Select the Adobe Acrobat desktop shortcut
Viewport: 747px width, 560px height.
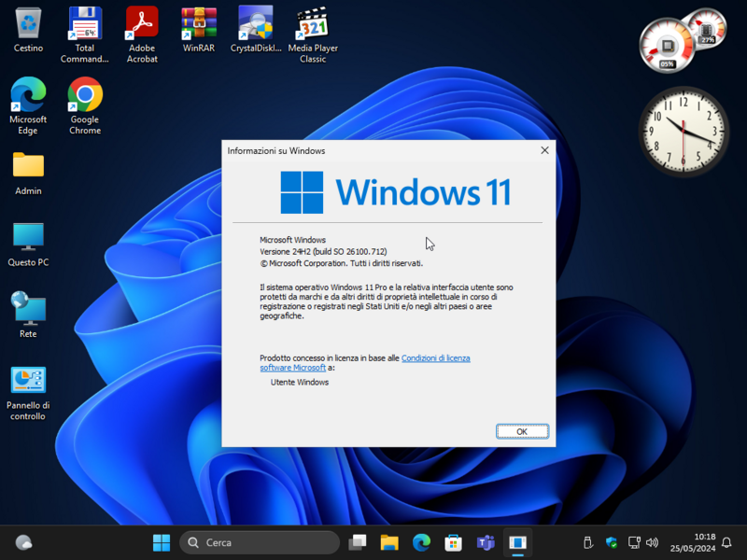pos(142,35)
